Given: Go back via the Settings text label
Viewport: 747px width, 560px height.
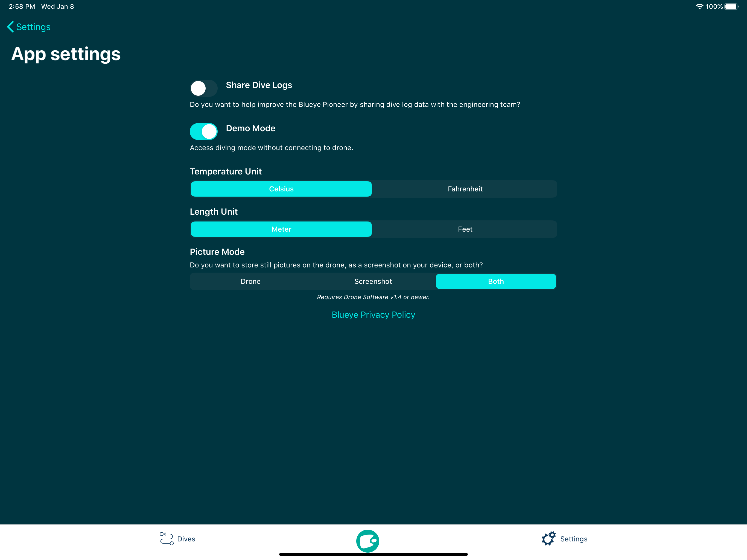Looking at the screenshot, I should (x=33, y=27).
